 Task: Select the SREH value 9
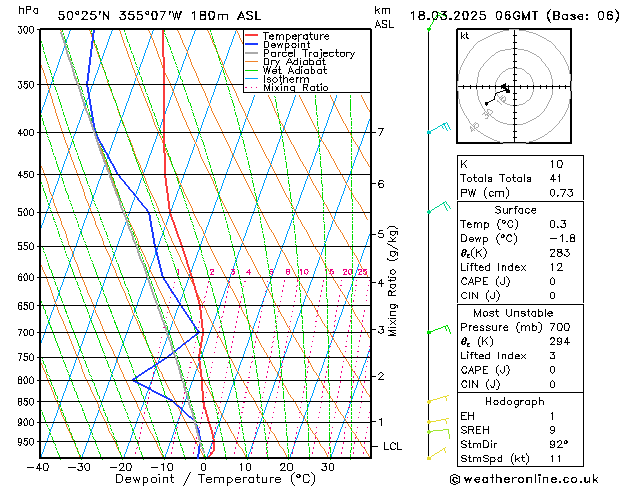pyautogui.click(x=553, y=430)
